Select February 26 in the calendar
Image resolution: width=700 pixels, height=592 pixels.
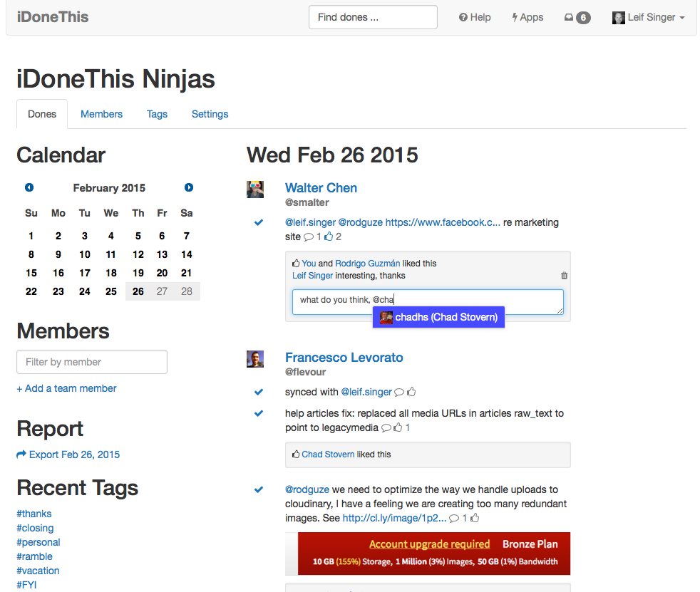tap(138, 291)
